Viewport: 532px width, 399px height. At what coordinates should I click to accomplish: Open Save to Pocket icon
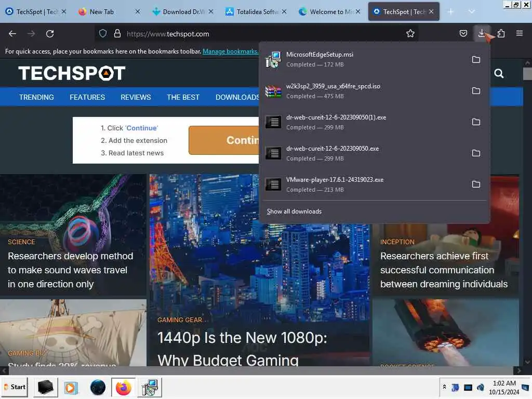pyautogui.click(x=463, y=34)
